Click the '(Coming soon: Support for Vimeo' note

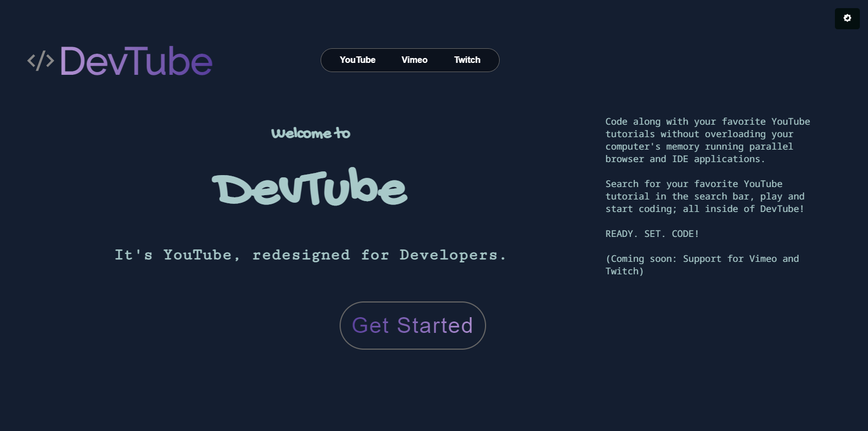click(x=702, y=259)
